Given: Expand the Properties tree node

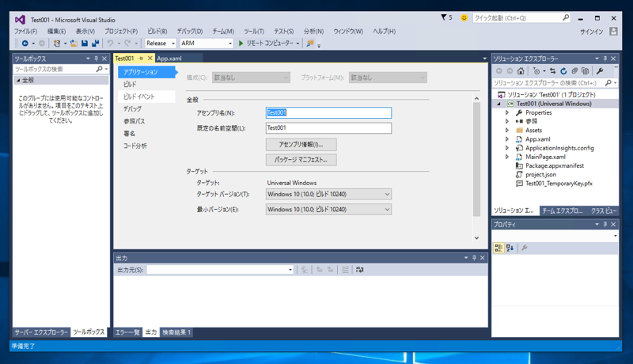Looking at the screenshot, I should [507, 112].
